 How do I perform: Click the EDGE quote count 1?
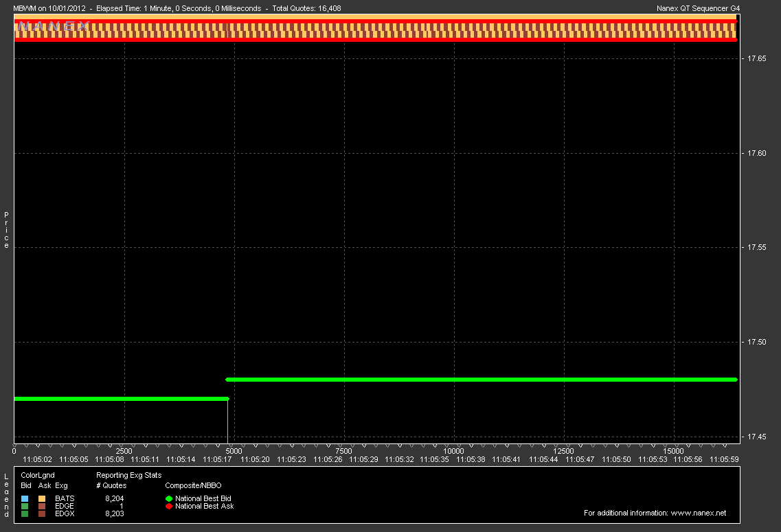point(122,506)
